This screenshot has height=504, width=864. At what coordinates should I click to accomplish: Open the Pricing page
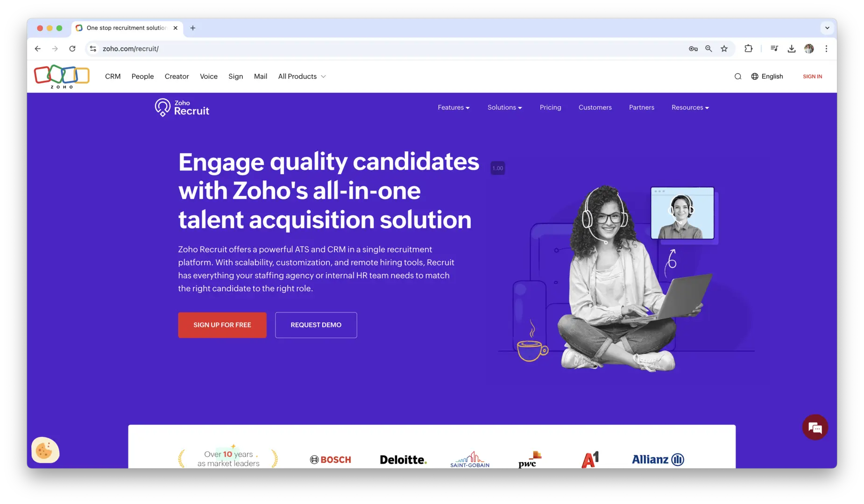[x=550, y=107]
